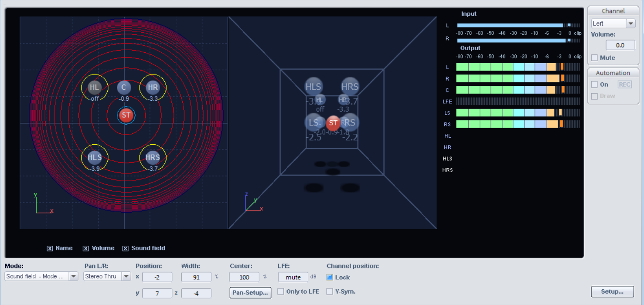This screenshot has width=644, height=305.
Task: Select the HLS speaker icon in 2D view
Action: click(95, 158)
